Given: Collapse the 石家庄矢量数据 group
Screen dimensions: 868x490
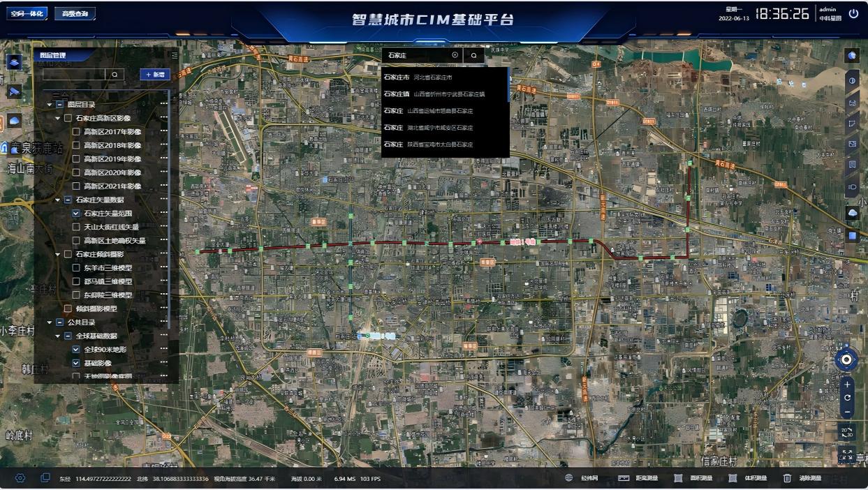Looking at the screenshot, I should (x=58, y=200).
